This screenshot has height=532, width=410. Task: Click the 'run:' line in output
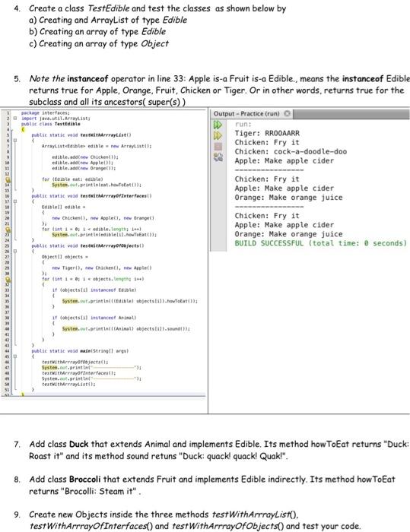pos(243,124)
